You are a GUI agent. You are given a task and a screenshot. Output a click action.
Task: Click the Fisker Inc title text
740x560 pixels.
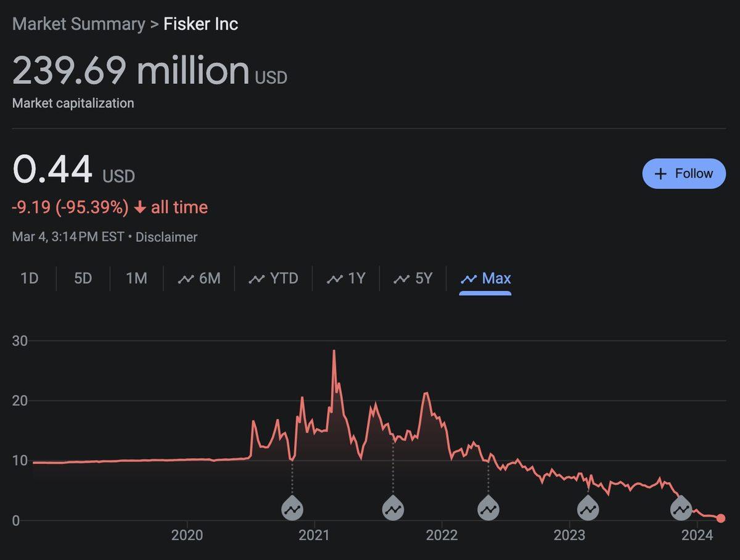click(200, 24)
